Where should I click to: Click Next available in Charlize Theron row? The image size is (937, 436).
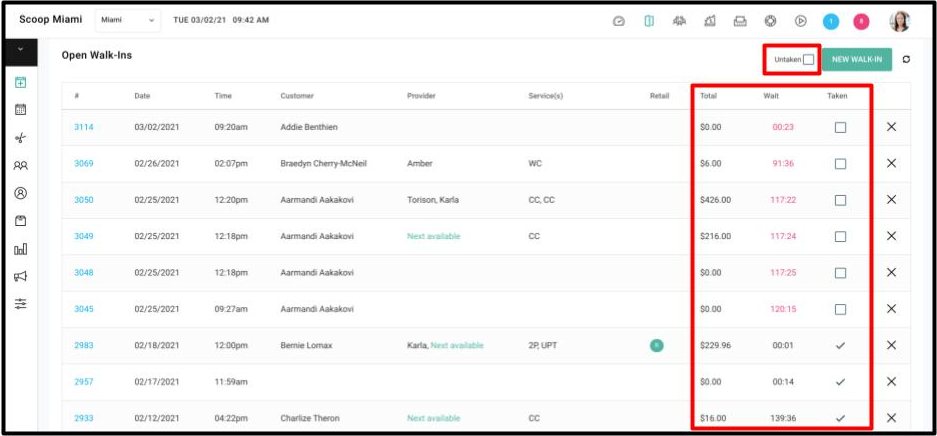coord(434,418)
